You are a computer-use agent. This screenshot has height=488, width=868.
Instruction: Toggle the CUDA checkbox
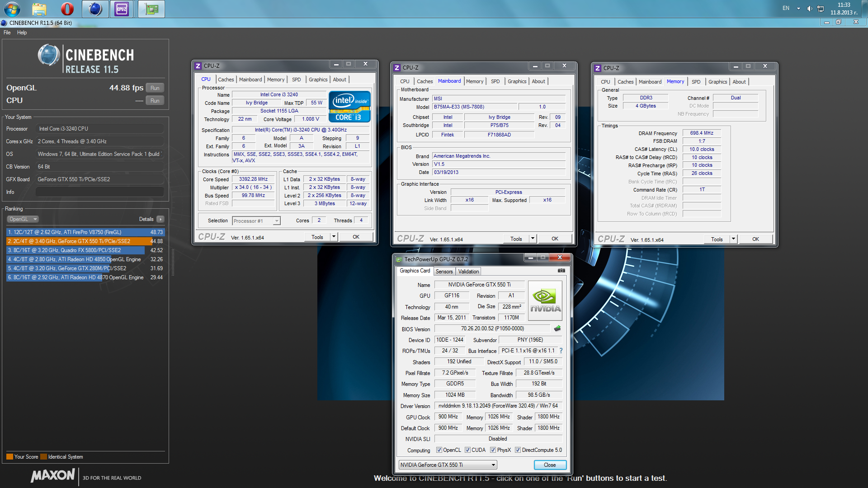467,450
